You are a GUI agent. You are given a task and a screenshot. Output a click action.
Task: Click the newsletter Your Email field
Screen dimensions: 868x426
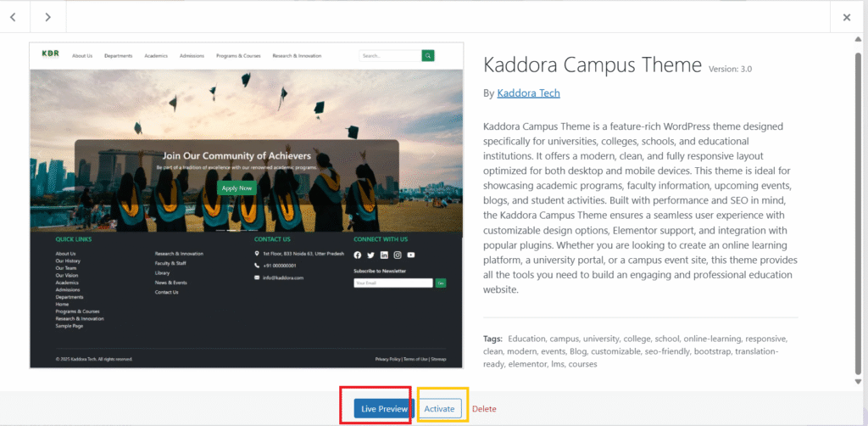pyautogui.click(x=393, y=283)
